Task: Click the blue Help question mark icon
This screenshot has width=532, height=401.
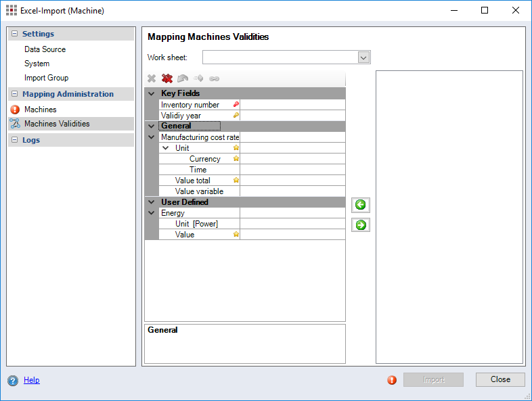Action: click(x=13, y=381)
